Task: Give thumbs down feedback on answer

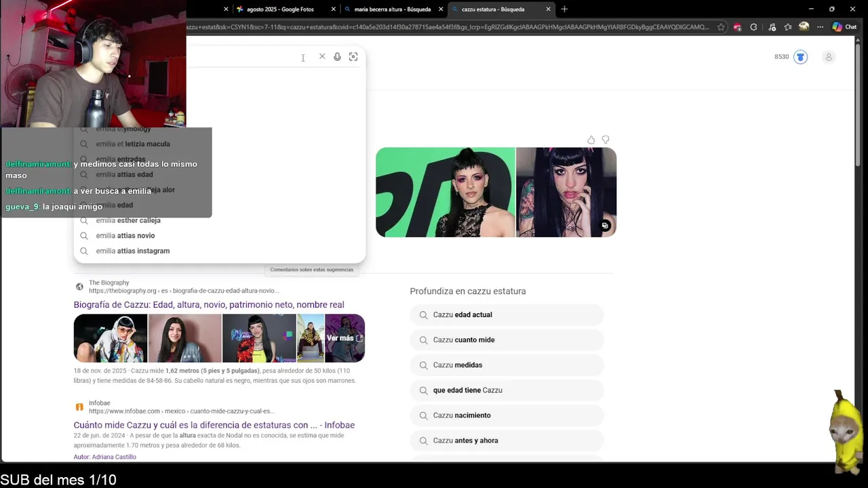Action: (x=606, y=140)
